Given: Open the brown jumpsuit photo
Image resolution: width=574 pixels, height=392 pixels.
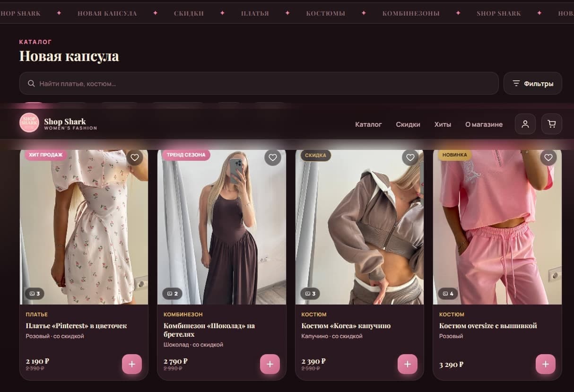Looking at the screenshot, I should click(x=222, y=227).
